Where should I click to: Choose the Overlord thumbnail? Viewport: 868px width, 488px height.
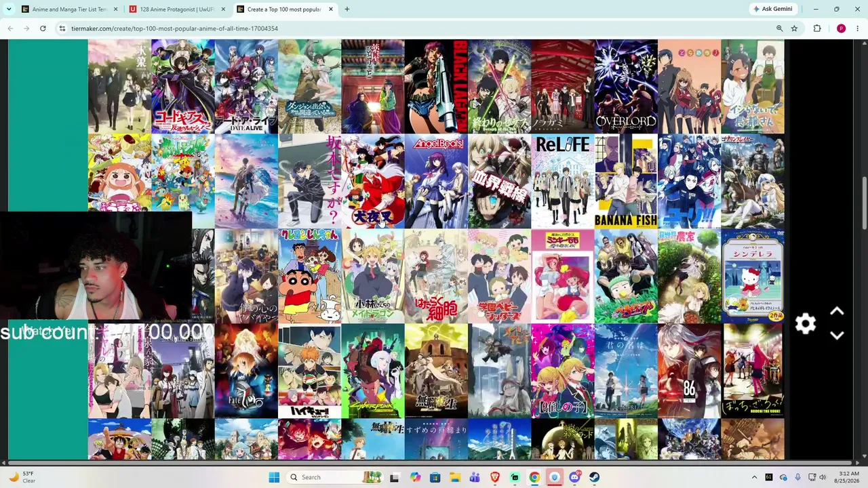626,86
